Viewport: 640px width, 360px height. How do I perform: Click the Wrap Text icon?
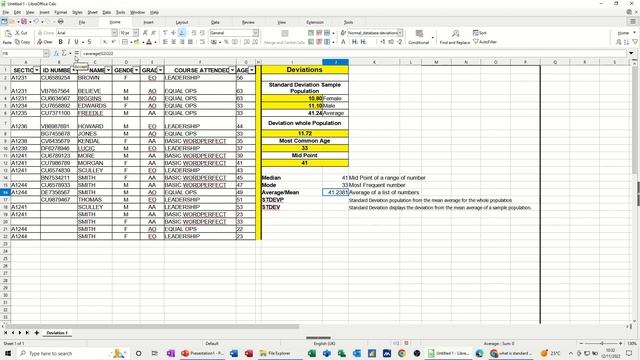coord(202,42)
